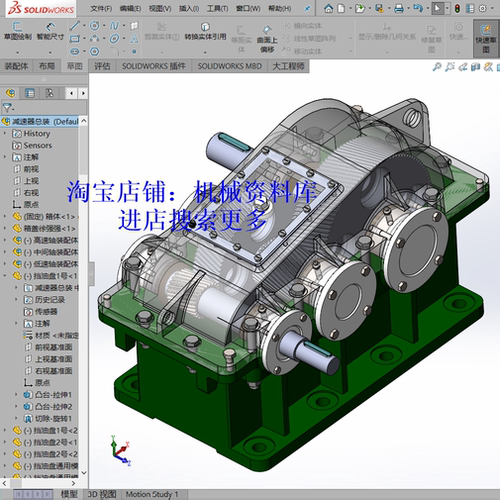Screen dimensions: 500x500
Task: Click the Section View icon
Action: coord(476,67)
